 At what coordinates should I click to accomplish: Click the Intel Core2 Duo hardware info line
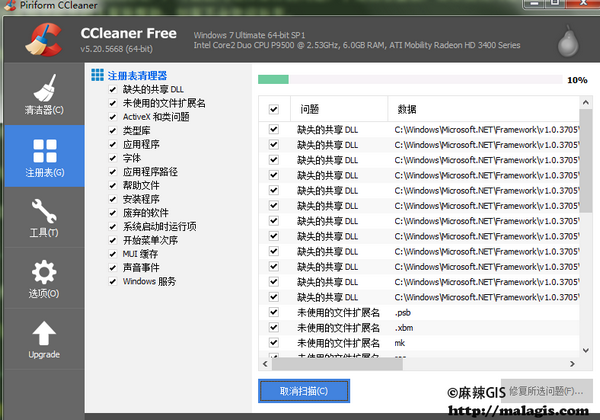pyautogui.click(x=357, y=45)
